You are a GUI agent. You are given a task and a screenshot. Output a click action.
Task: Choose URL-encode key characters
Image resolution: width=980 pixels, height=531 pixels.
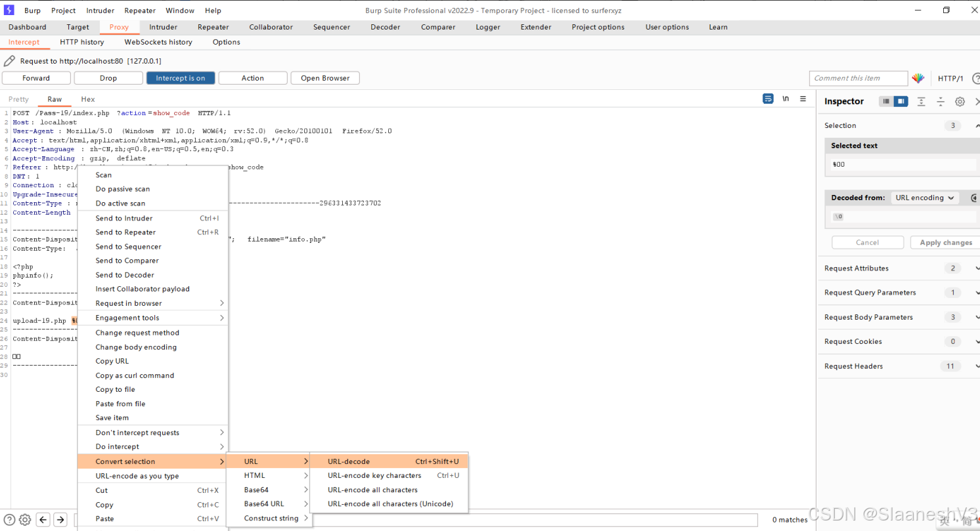point(389,475)
